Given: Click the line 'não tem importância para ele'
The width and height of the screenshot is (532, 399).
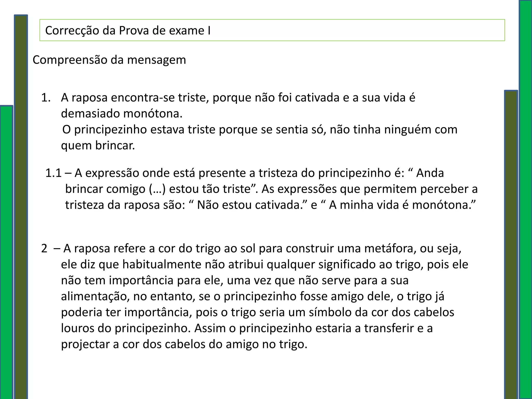Looking at the screenshot, I should click(x=235, y=281).
